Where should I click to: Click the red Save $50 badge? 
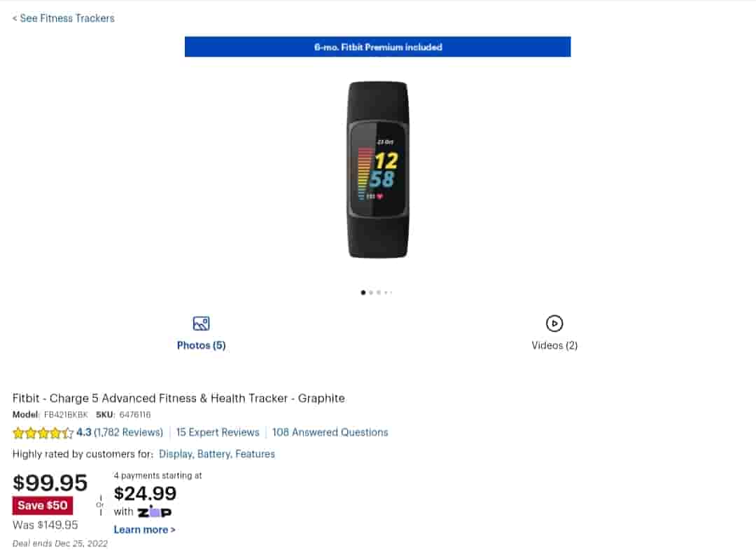pyautogui.click(x=43, y=506)
